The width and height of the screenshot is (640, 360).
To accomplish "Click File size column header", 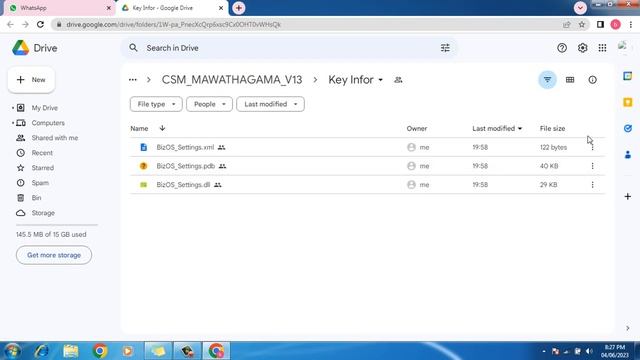I will coord(552,129).
